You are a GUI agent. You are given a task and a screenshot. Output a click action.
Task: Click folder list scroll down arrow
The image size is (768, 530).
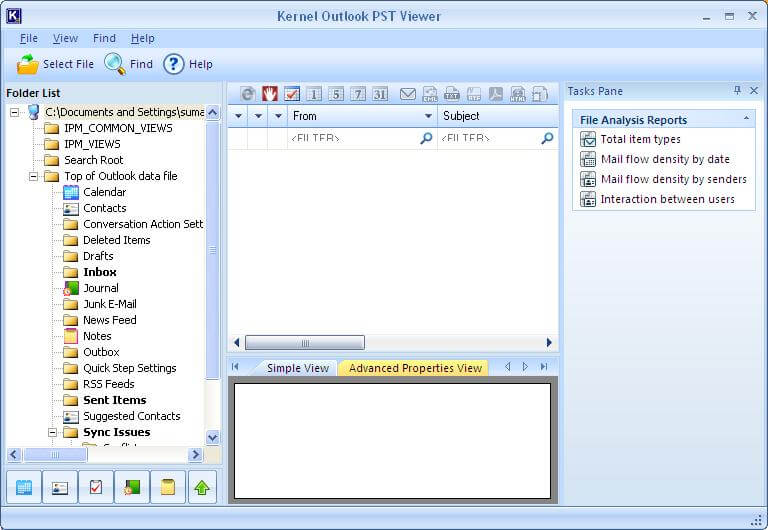pos(213,437)
